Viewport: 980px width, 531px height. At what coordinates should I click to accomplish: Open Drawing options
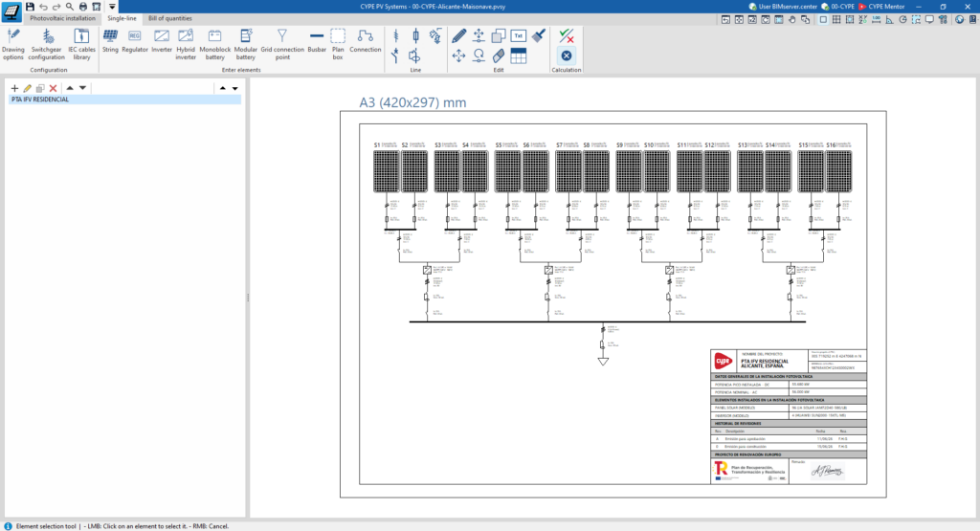coord(12,44)
